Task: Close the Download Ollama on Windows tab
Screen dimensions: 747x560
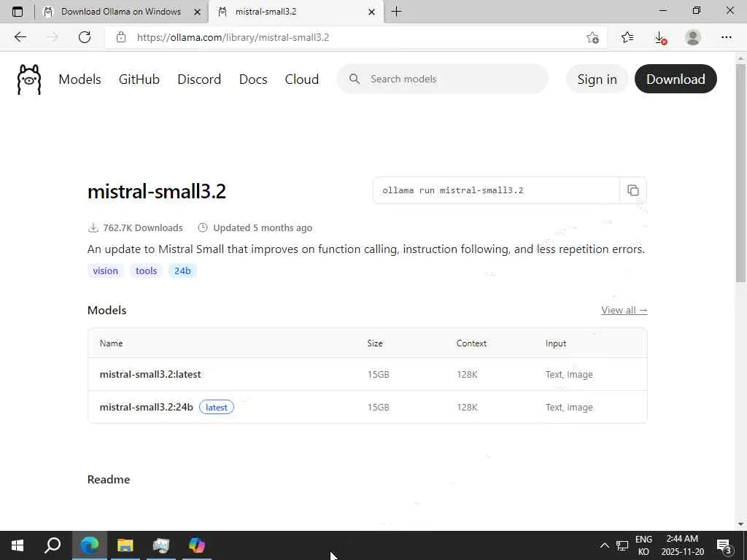Action: pos(197,12)
